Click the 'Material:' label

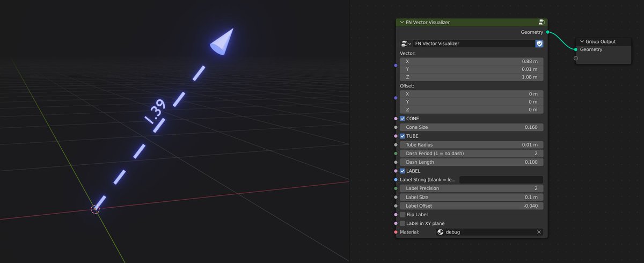tap(409, 232)
